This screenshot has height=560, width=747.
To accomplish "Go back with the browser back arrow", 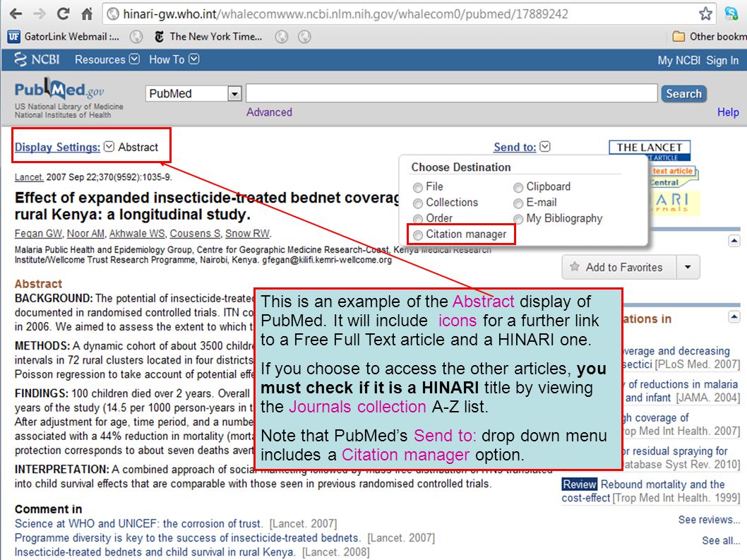I will [16, 14].
